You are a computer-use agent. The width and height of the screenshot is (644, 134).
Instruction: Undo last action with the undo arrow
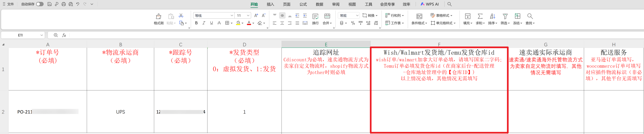pyautogui.click(x=78, y=4)
